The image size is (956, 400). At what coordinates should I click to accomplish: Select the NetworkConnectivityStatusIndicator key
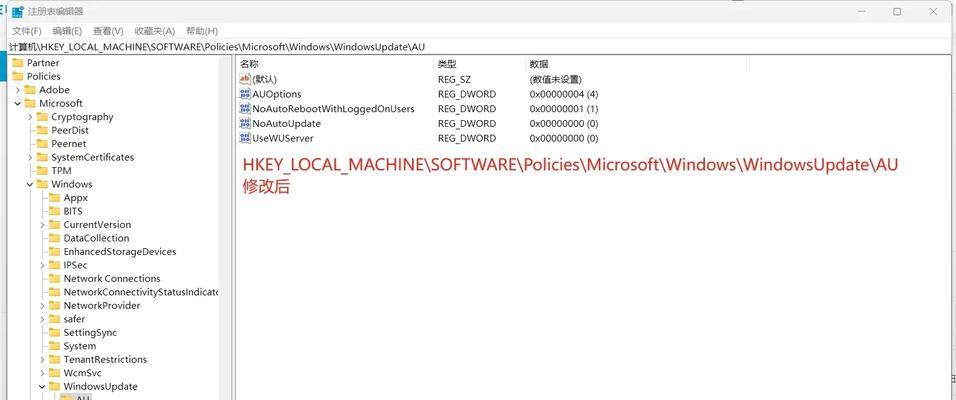click(x=141, y=291)
